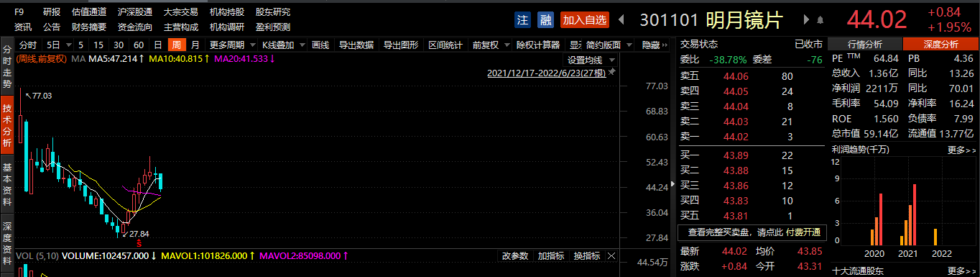Open the 财务摘要 menu item
980x277 pixels.
tap(89, 27)
